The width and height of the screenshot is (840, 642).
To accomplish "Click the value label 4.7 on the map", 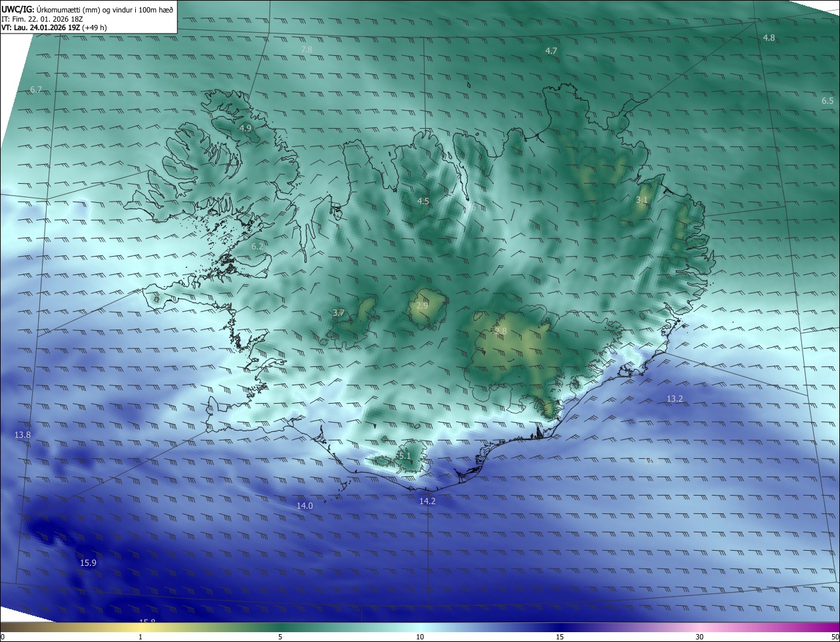I will pos(551,51).
